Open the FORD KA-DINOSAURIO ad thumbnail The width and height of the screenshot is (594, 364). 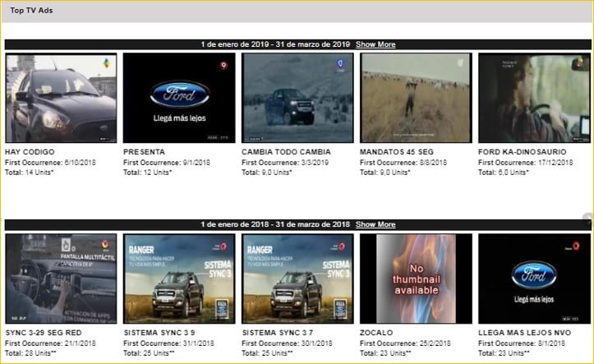(534, 98)
